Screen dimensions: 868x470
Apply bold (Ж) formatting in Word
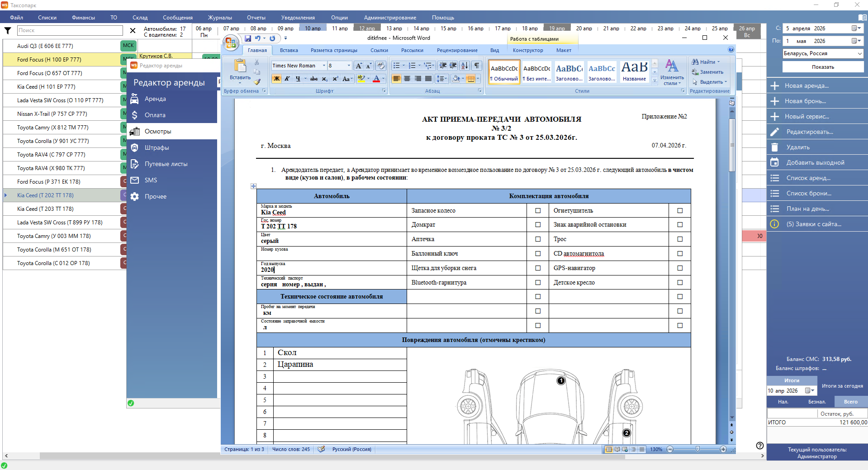[276, 79]
